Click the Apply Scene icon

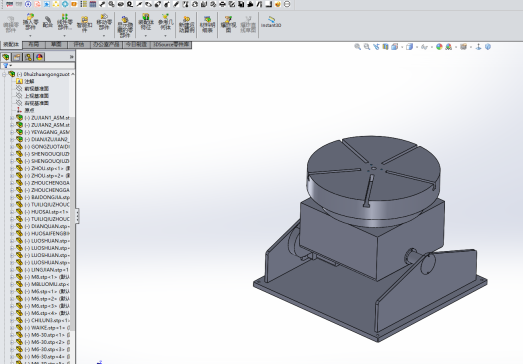coord(449,47)
